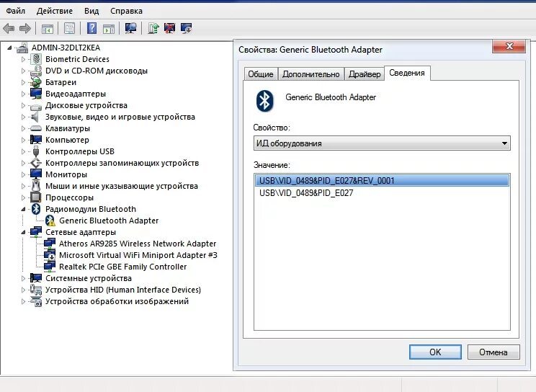Screen dimensions: 536x392
Task: Scan for hardware changes icon
Action: (130, 28)
